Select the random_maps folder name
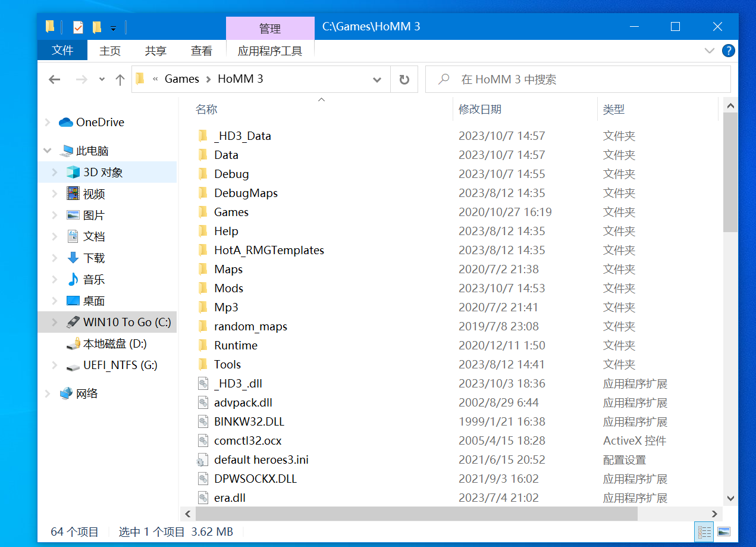756x547 pixels. tap(250, 327)
